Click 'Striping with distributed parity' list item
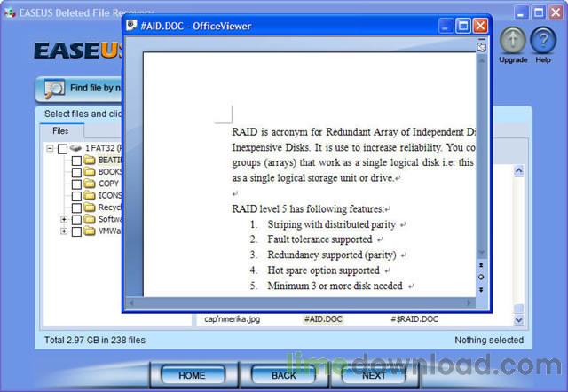 pos(331,224)
